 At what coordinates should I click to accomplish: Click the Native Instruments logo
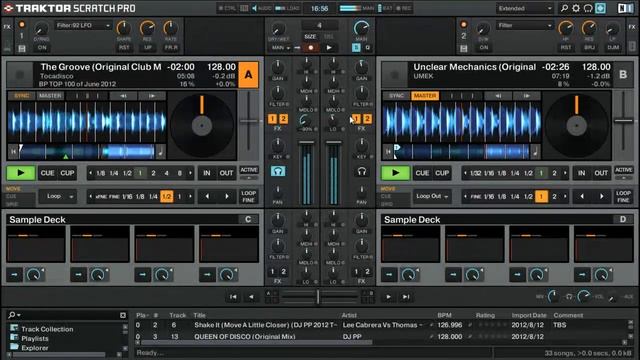[625, 8]
